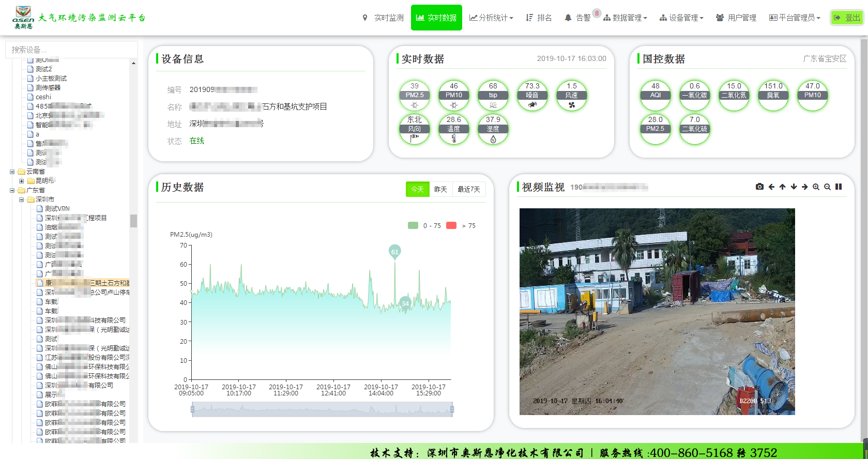The height and width of the screenshot is (459, 868).
Task: Click the 风向 wind direction gauge
Action: coord(415,129)
